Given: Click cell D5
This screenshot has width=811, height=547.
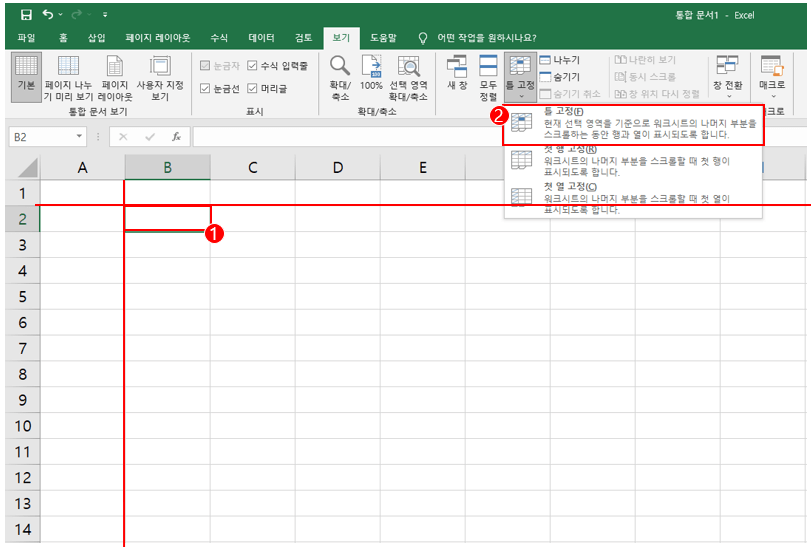Looking at the screenshot, I should [x=338, y=296].
